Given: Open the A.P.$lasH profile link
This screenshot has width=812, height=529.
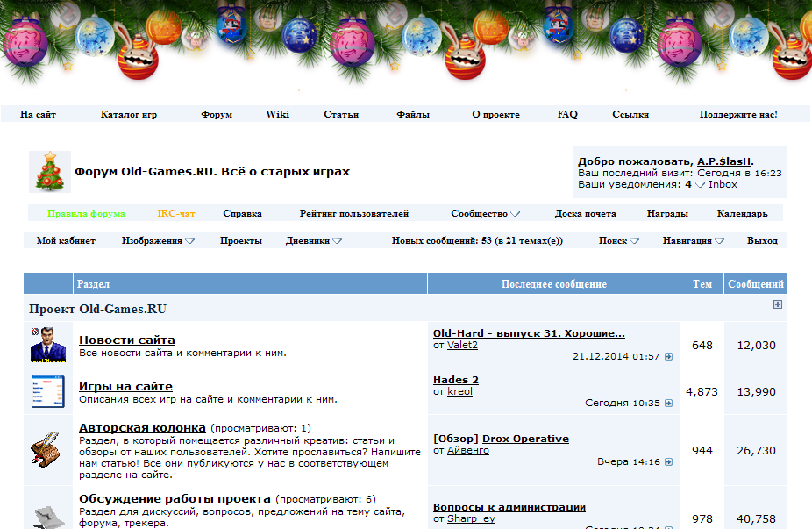Looking at the screenshot, I should click(724, 161).
